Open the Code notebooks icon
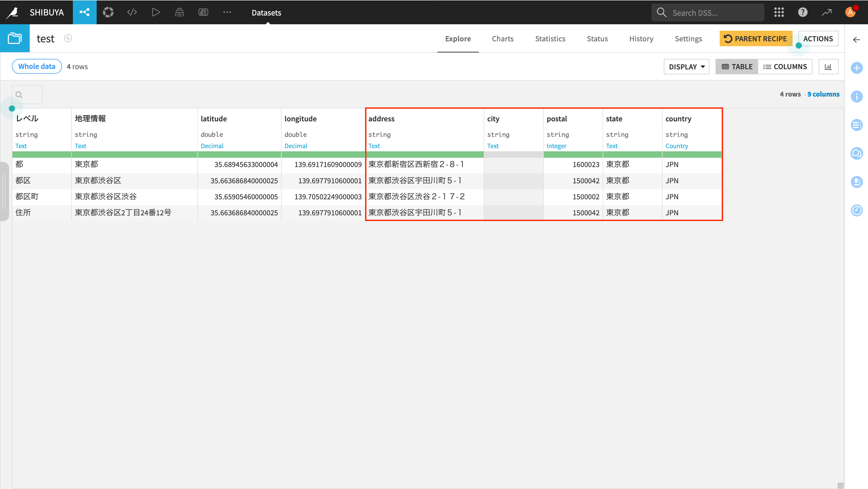The height and width of the screenshot is (489, 868). pyautogui.click(x=132, y=12)
